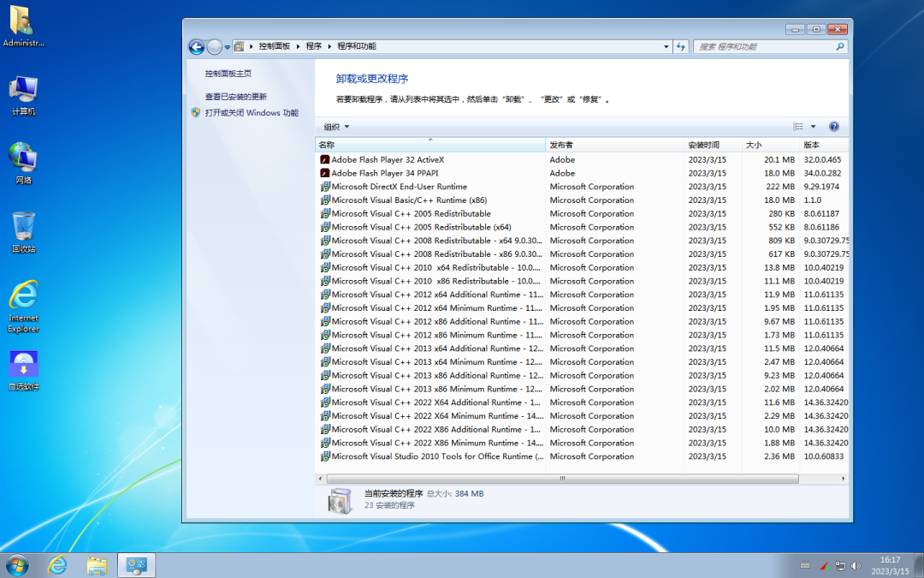The height and width of the screenshot is (578, 924).
Task: Click the change view icon in toolbar
Action: (798, 127)
